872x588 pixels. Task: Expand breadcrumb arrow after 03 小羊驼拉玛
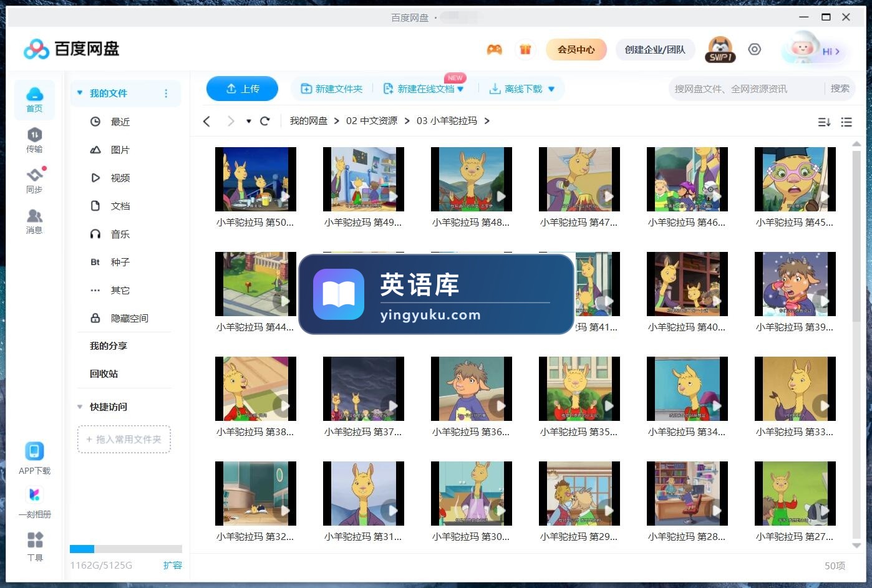[487, 121]
